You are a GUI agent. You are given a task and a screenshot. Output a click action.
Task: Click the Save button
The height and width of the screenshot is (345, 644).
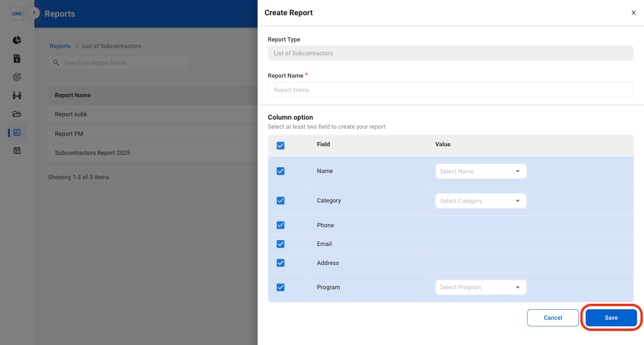[x=611, y=318]
